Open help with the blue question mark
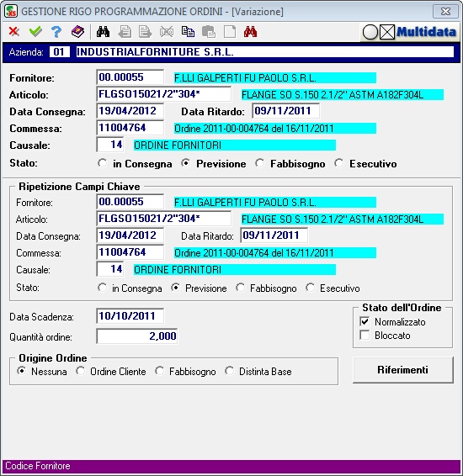This screenshot has height=476, width=463. tap(56, 32)
